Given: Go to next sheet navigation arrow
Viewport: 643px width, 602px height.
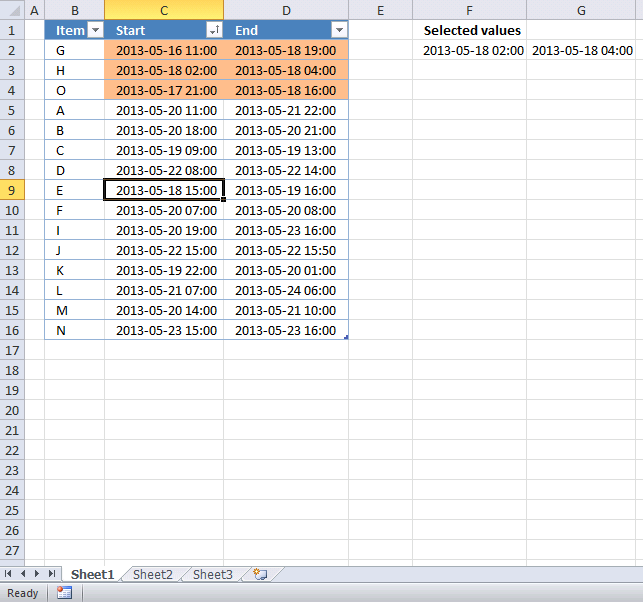Looking at the screenshot, I should tap(37, 574).
